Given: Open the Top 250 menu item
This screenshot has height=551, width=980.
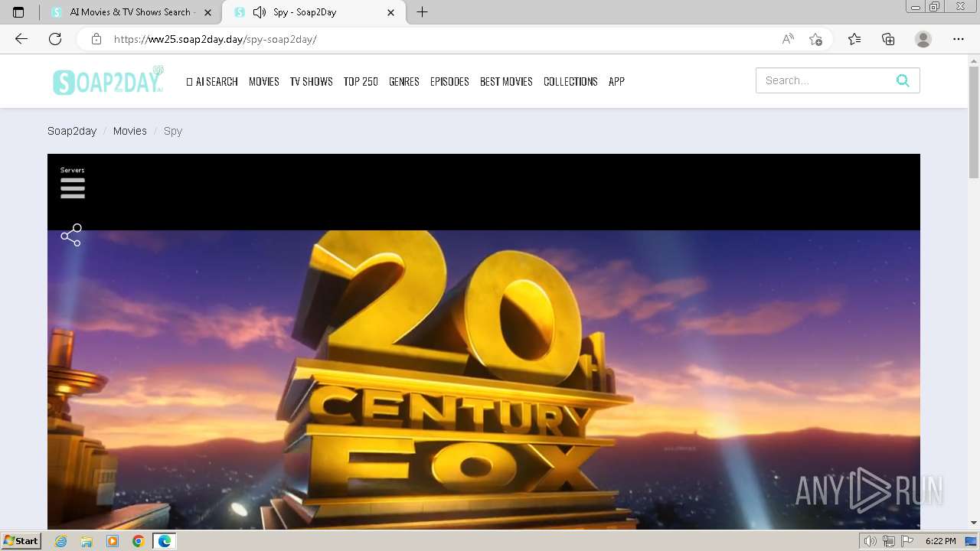Looking at the screenshot, I should 361,81.
